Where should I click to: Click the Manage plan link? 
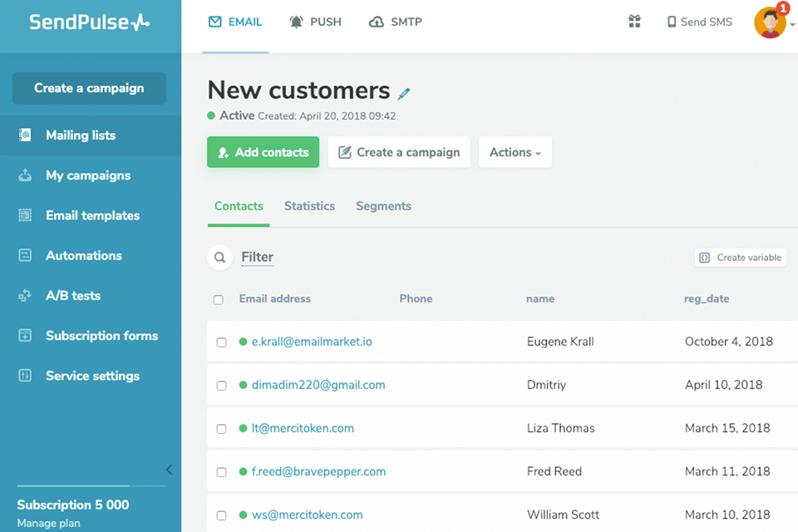[49, 524]
